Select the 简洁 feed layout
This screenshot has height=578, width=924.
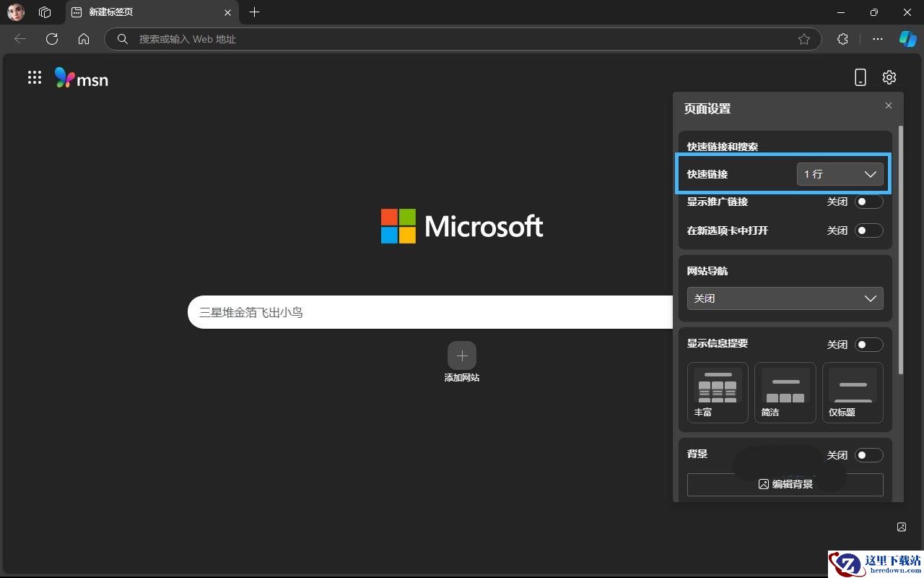click(x=785, y=392)
